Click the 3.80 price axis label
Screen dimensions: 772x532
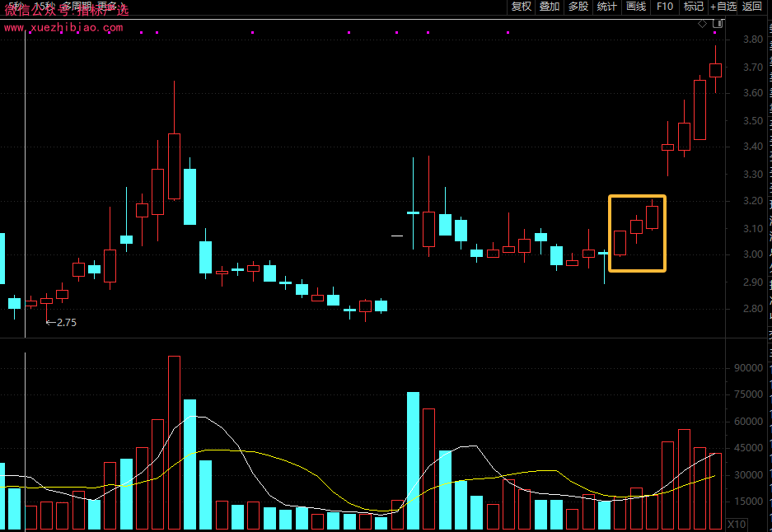click(753, 40)
